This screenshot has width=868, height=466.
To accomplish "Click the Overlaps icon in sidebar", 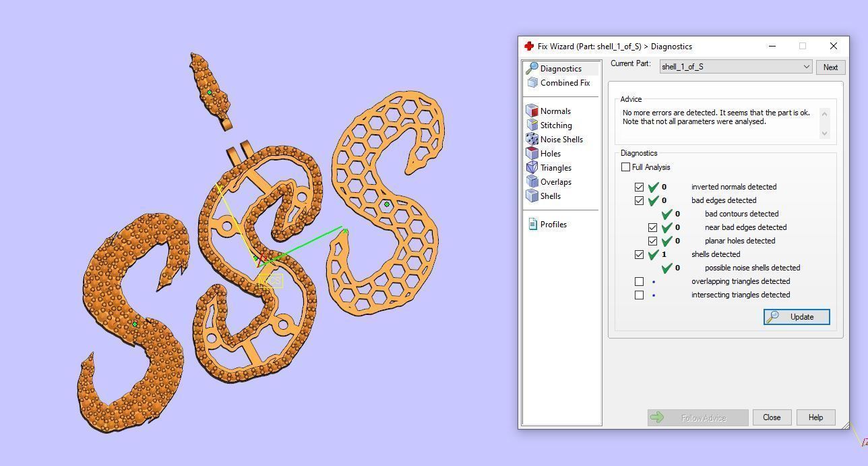I will point(532,181).
